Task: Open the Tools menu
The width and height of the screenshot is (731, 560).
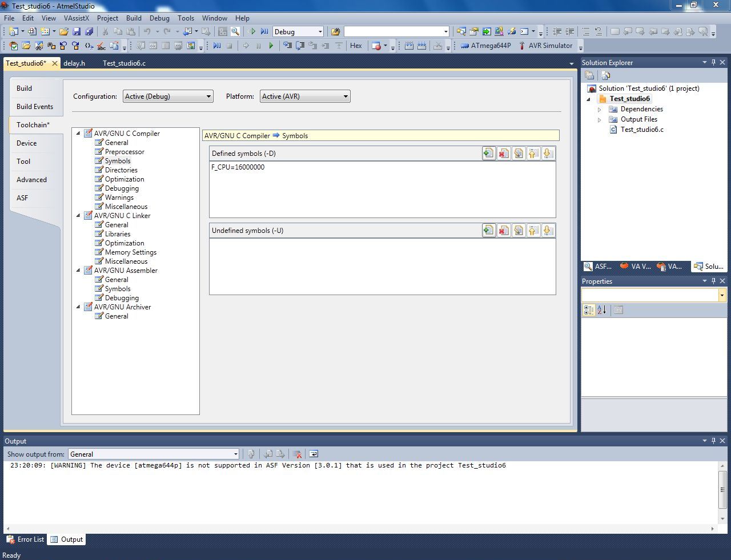Action: pyautogui.click(x=186, y=18)
